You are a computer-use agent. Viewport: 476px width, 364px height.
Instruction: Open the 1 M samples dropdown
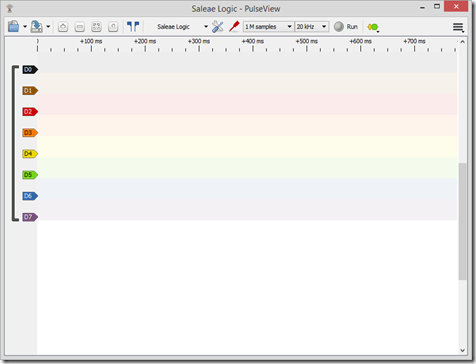(268, 27)
